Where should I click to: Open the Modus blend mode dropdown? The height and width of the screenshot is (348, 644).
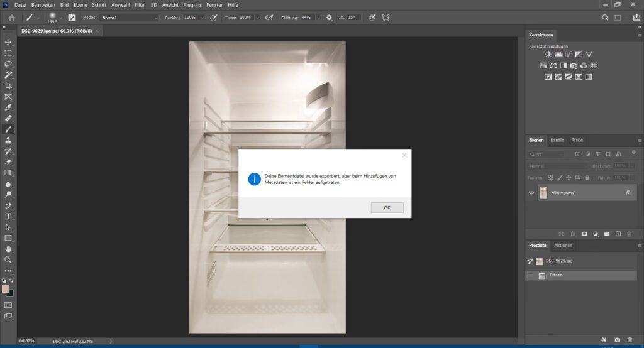[x=130, y=18]
